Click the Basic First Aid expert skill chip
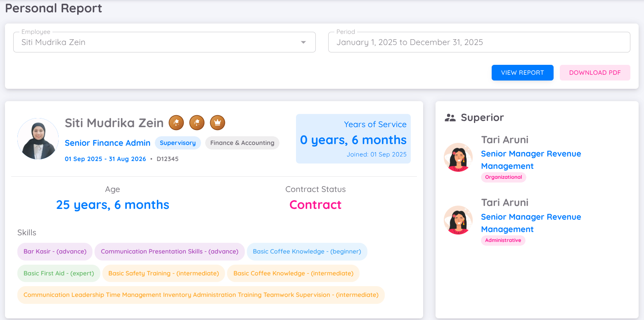The image size is (644, 320). pos(58,273)
